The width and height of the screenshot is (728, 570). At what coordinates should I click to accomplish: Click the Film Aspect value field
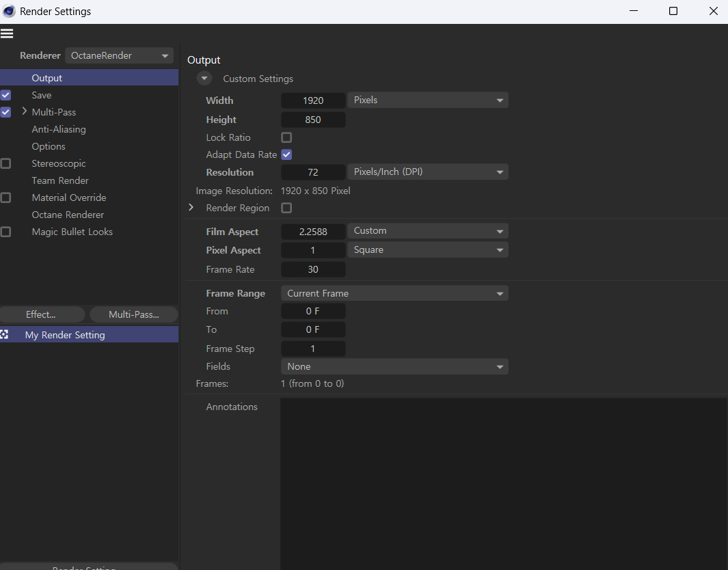[313, 231]
